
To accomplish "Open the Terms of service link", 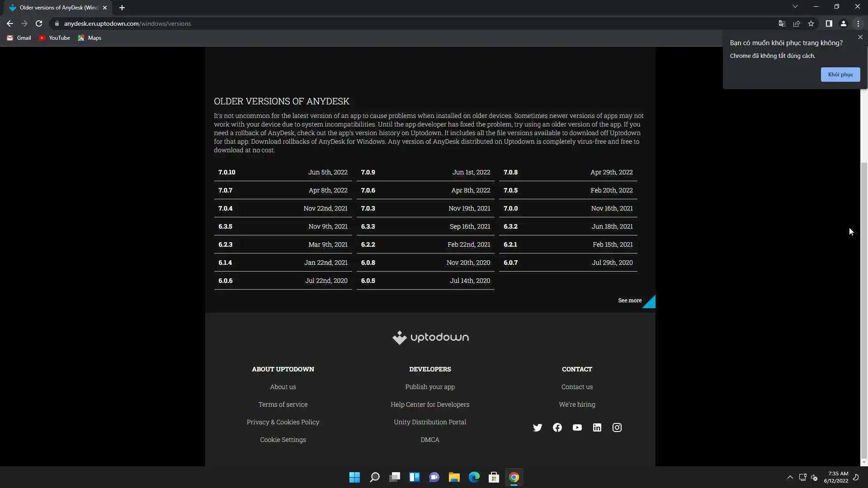I will tap(283, 404).
